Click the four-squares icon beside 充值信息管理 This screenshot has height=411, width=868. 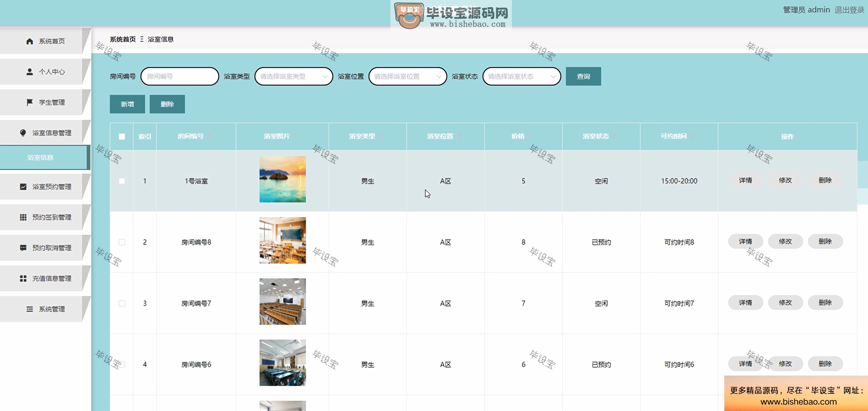click(23, 278)
